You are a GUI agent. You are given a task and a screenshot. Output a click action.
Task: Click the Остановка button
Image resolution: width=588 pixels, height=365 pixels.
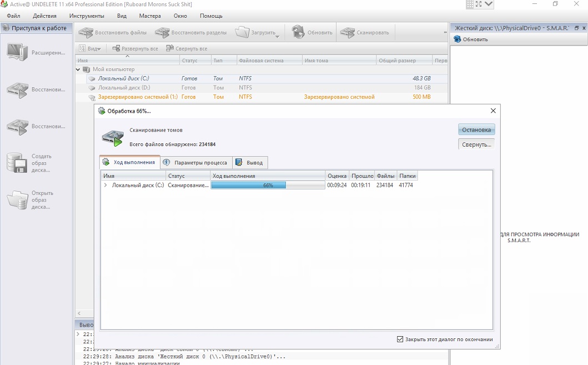point(476,129)
